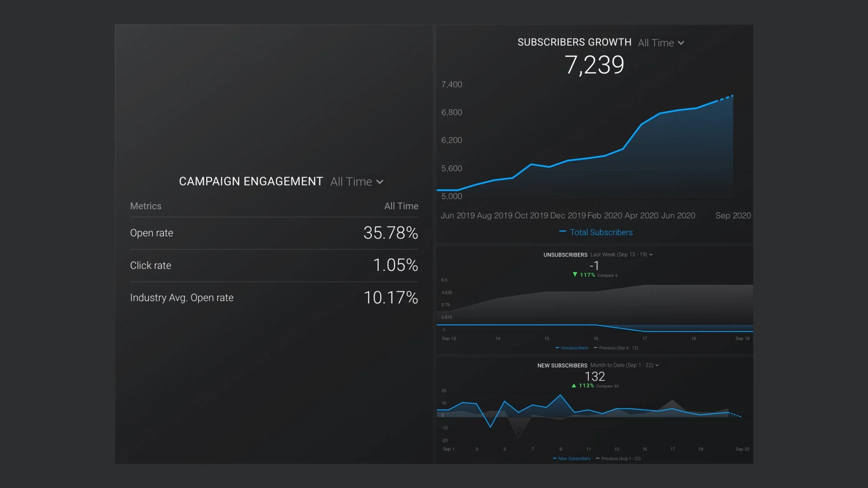
Task: Click the 7,239 subscribers total value
Action: tap(594, 65)
